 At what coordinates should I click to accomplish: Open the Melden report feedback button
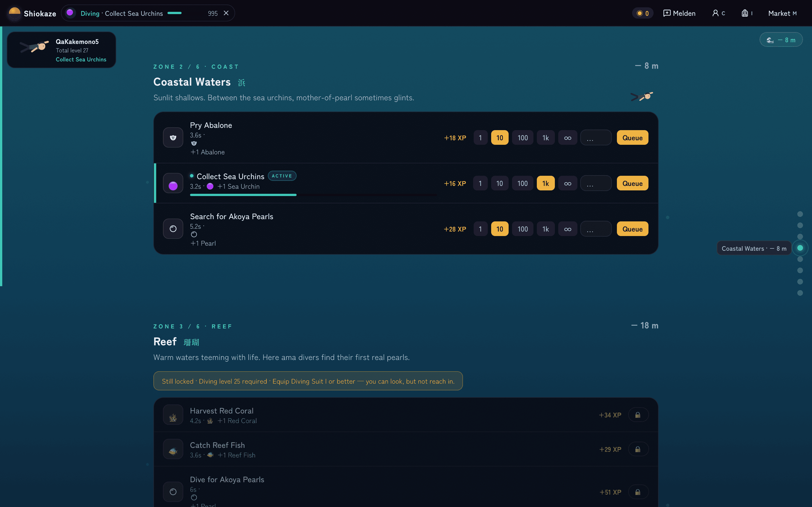679,14
